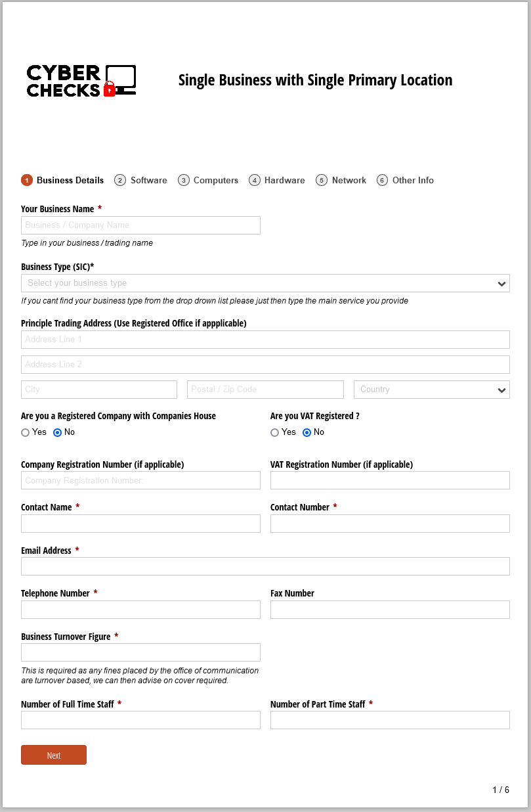The image size is (531, 812).
Task: Click the '1 / 6' page indicator
Action: (501, 790)
